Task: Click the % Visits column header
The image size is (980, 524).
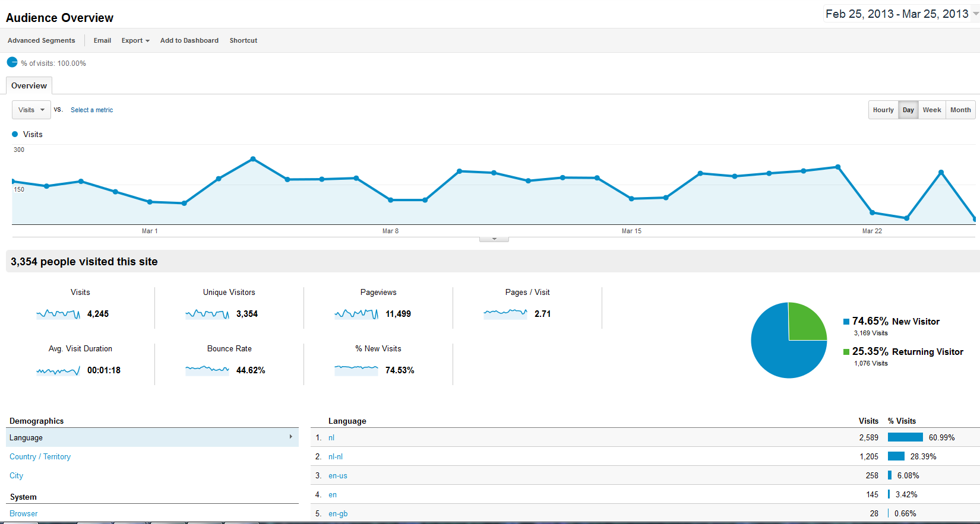Action: [902, 421]
